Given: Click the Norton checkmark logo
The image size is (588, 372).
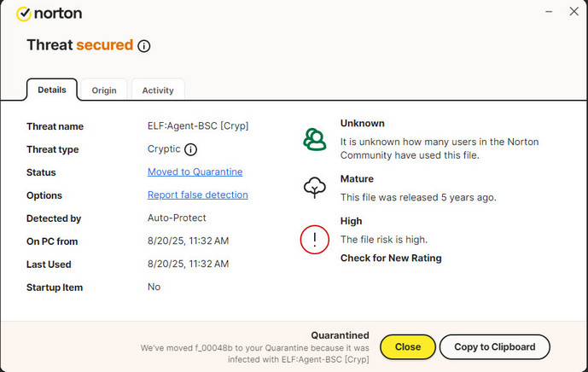Looking at the screenshot, I should pos(24,14).
